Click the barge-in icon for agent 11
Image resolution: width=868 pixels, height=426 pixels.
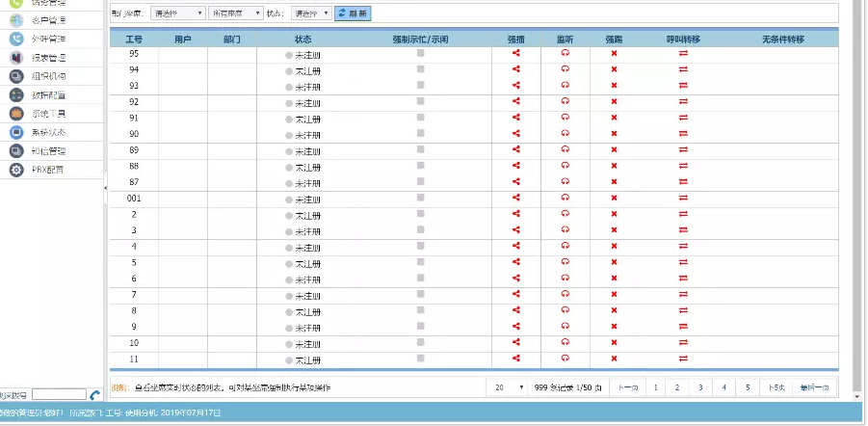pyautogui.click(x=516, y=359)
